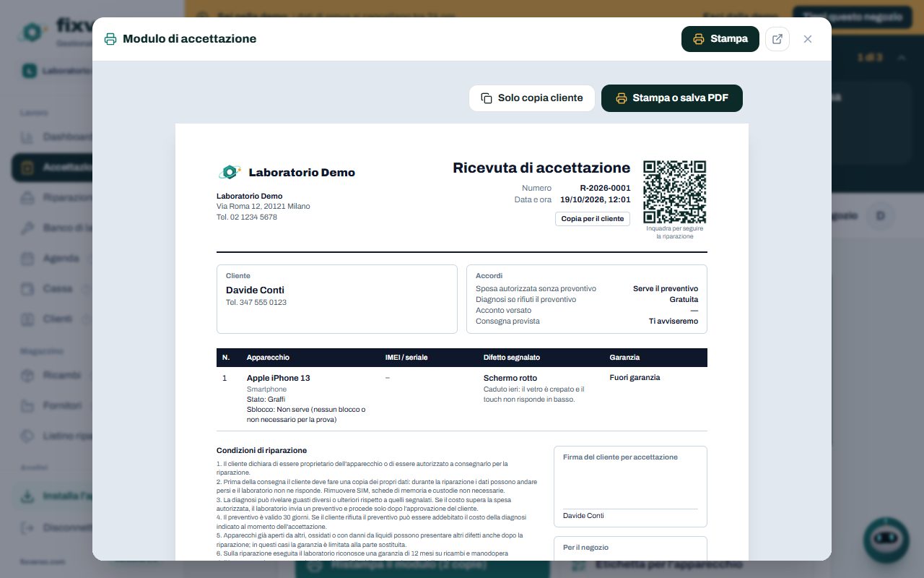Click the date 19/10/2026, 12:01

596,199
